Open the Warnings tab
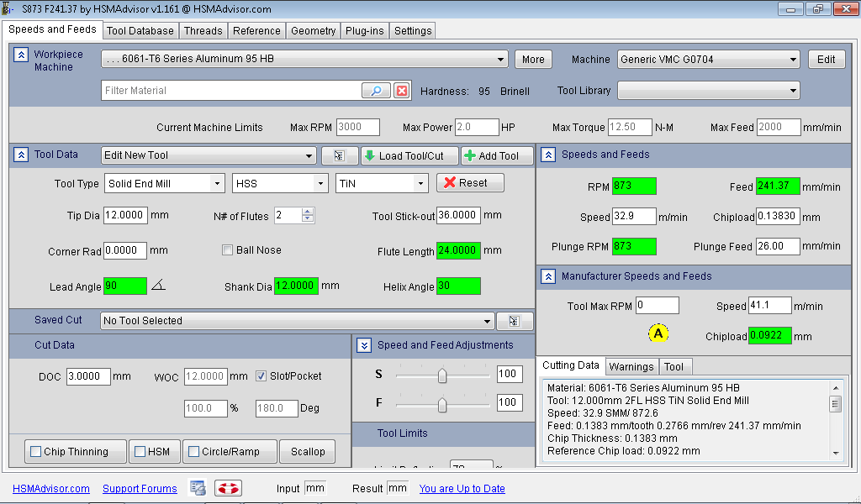This screenshot has width=861, height=504. click(x=631, y=366)
